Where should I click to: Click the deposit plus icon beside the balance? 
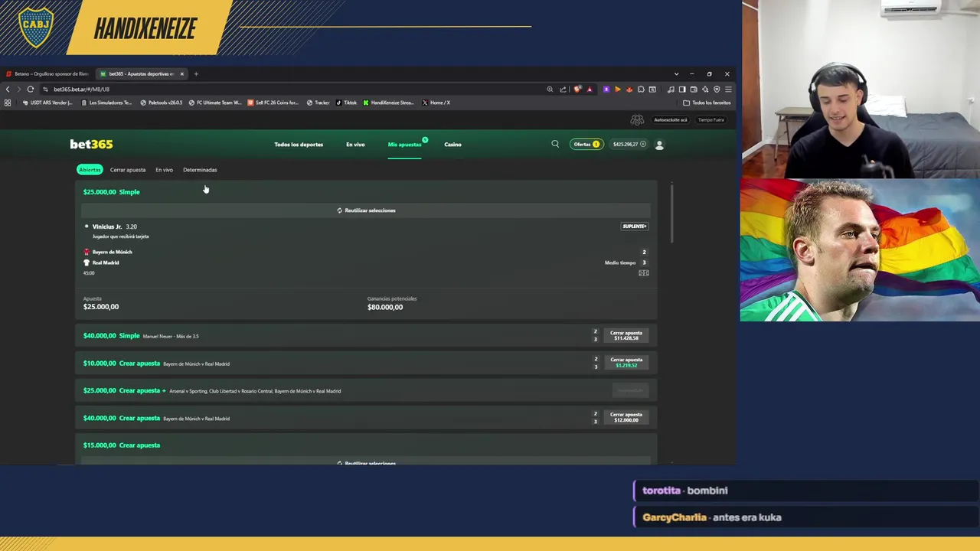point(643,144)
